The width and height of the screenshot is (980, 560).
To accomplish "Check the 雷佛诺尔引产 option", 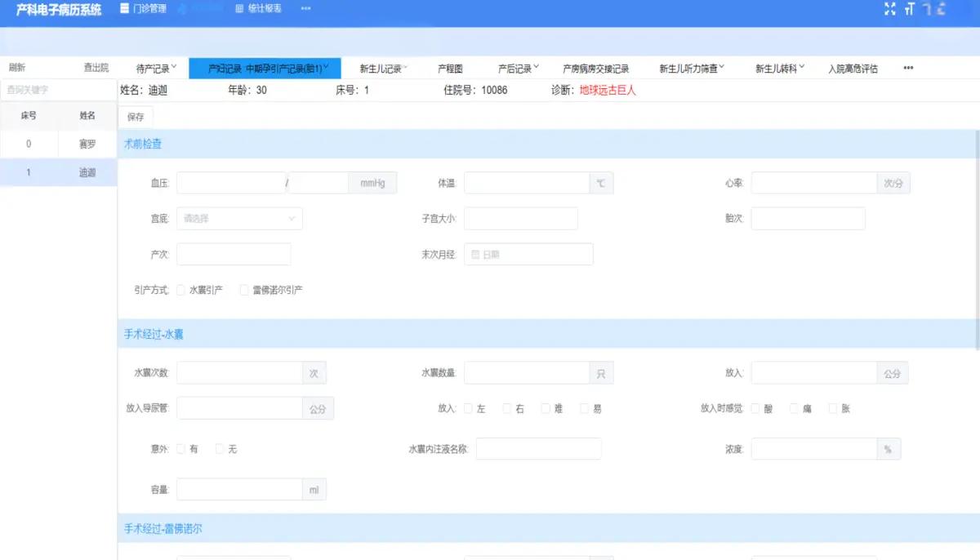I will (x=244, y=290).
